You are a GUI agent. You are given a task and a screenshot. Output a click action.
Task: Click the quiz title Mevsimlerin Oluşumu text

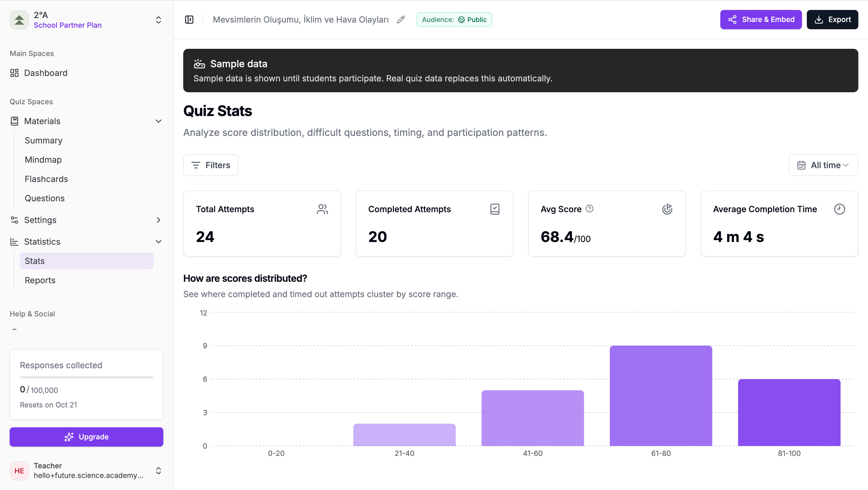[300, 20]
